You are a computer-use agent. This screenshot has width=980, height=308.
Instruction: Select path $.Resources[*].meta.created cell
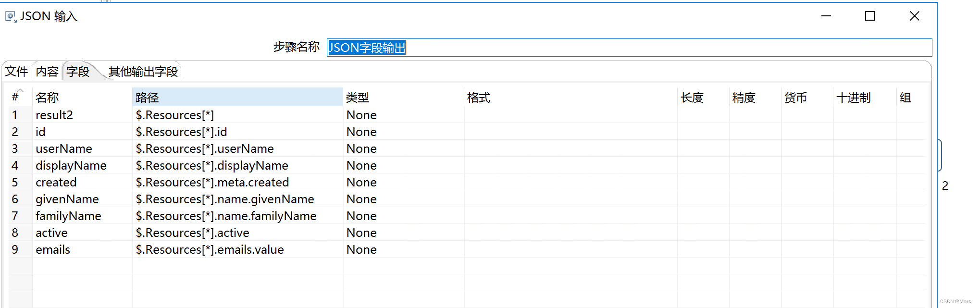coord(212,182)
